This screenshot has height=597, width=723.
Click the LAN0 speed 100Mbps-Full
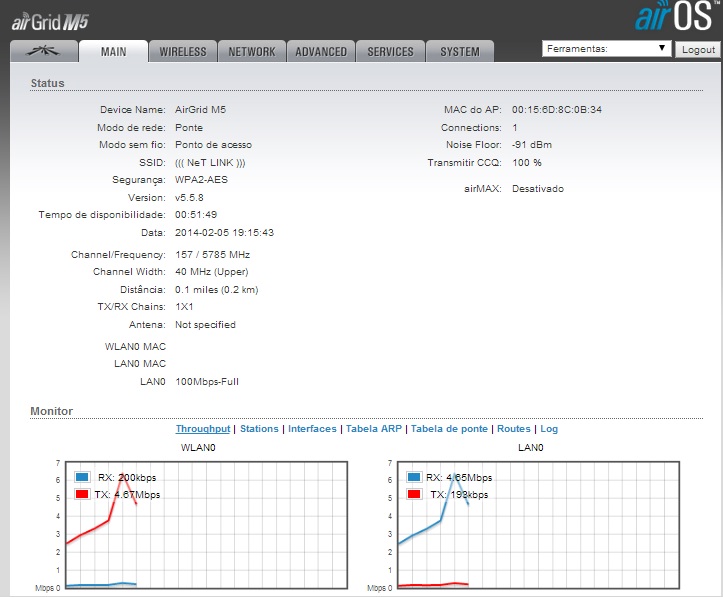tap(207, 382)
